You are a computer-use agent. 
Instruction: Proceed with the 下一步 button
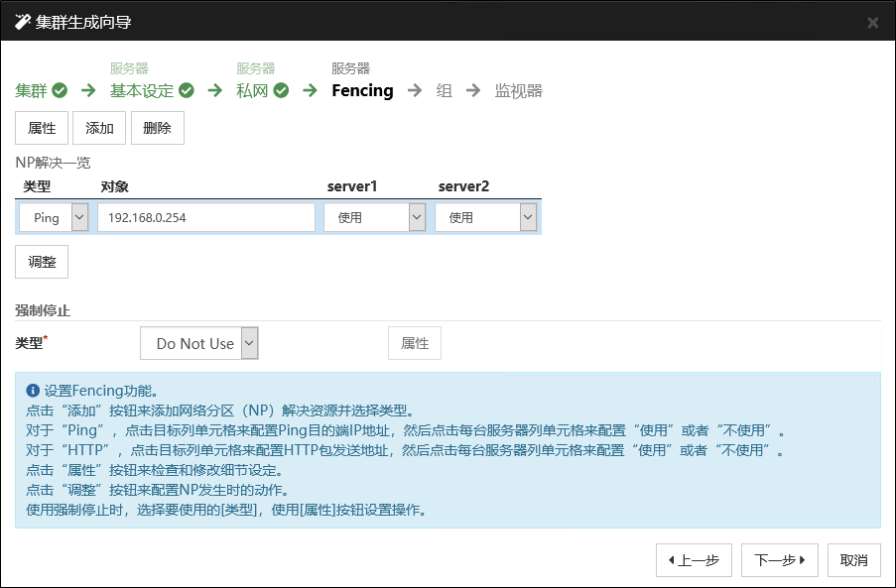pos(779,560)
